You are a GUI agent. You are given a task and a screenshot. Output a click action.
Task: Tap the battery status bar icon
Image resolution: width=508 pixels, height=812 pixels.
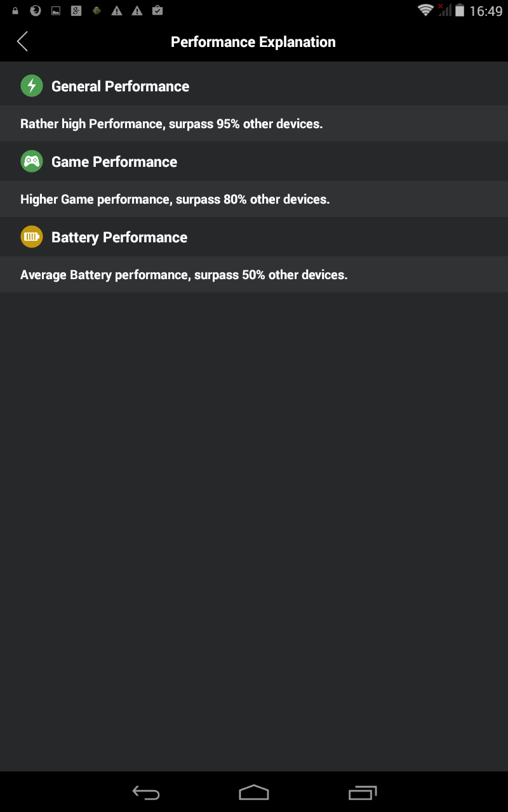coord(460,10)
